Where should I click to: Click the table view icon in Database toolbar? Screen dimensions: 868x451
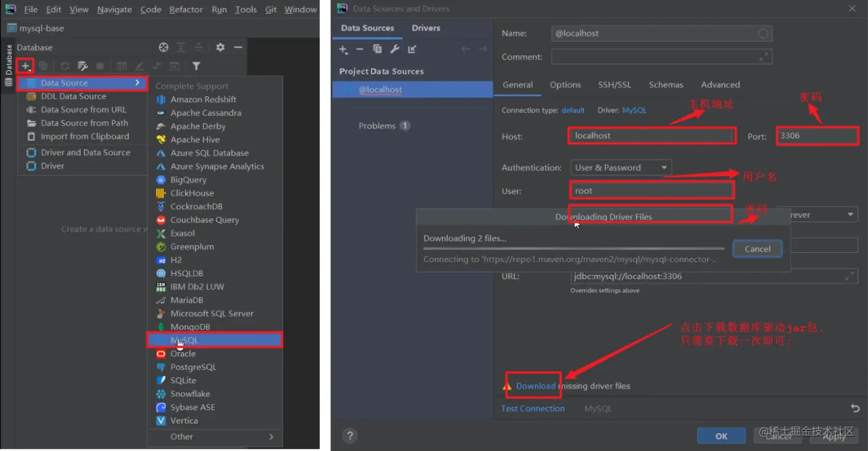pos(121,66)
